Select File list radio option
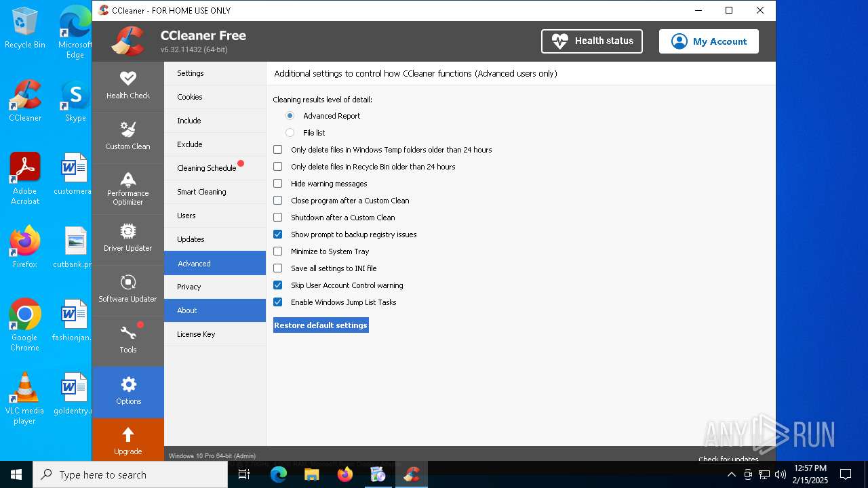 click(x=290, y=133)
